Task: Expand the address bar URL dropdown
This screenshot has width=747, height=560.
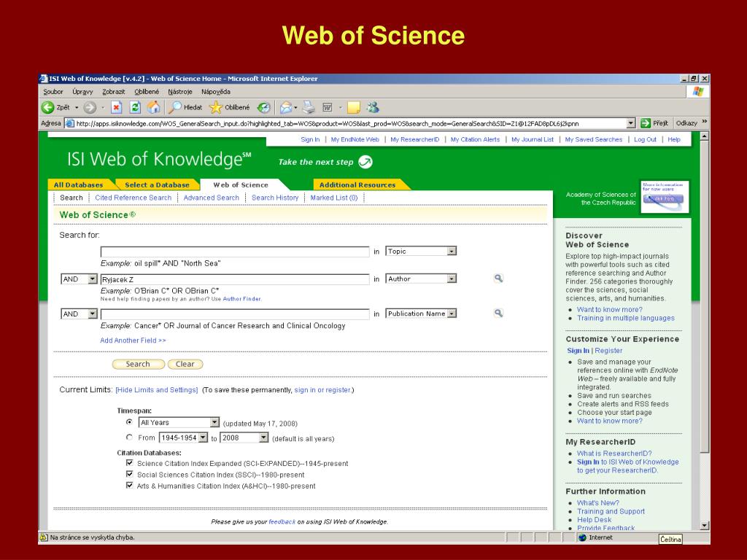Action: (631, 123)
